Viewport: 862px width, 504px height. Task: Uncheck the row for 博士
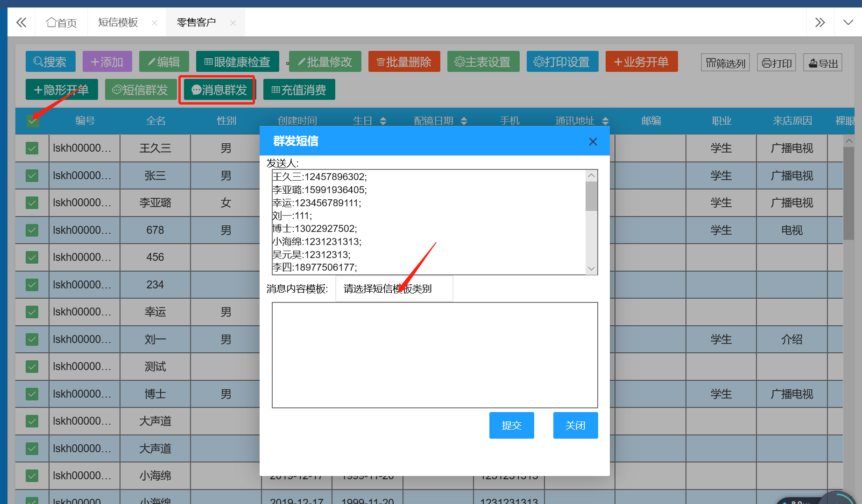tap(32, 394)
